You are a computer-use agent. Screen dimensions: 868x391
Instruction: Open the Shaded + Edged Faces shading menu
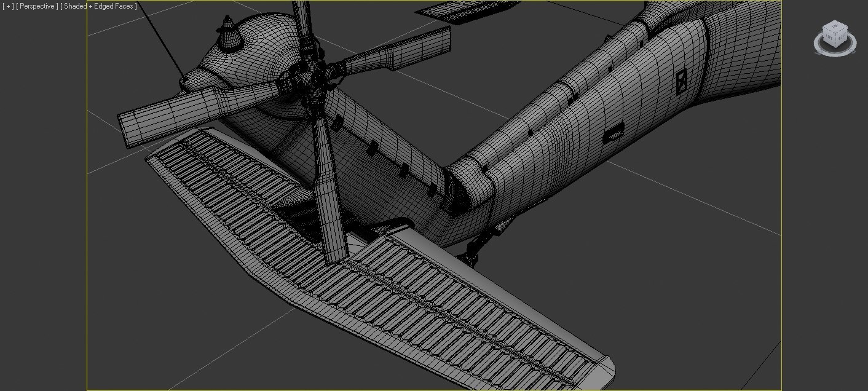pyautogui.click(x=98, y=6)
